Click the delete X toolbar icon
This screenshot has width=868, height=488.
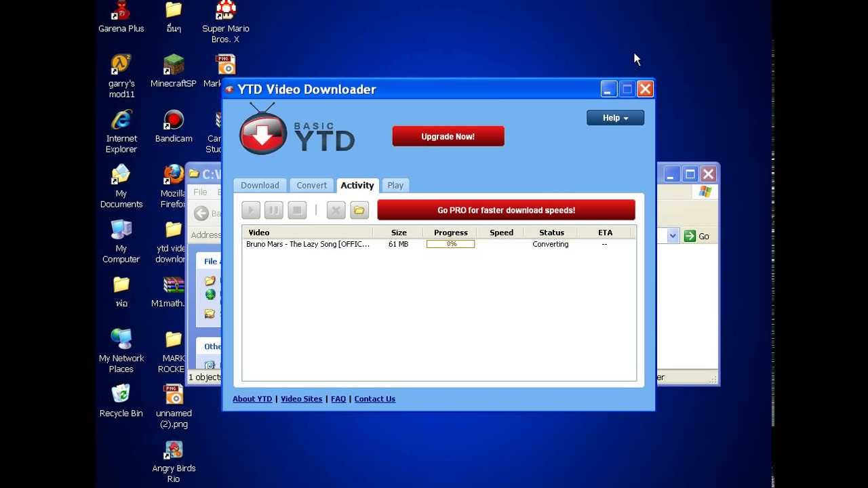click(336, 210)
